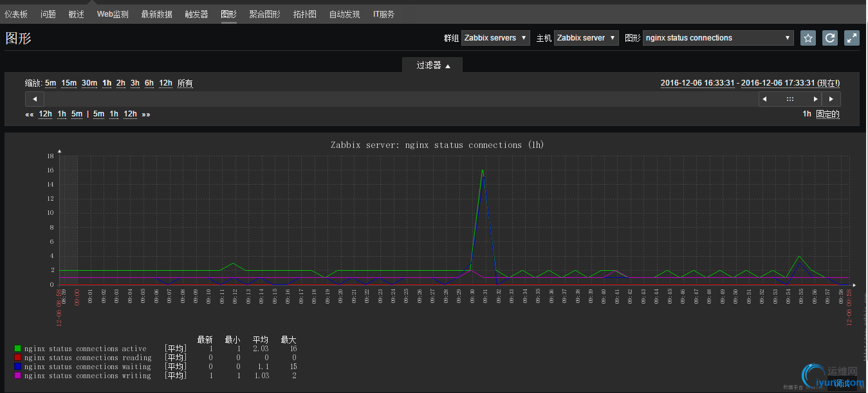The width and height of the screenshot is (868, 393).
Task: Set zoom to 15m
Action: pyautogui.click(x=69, y=83)
